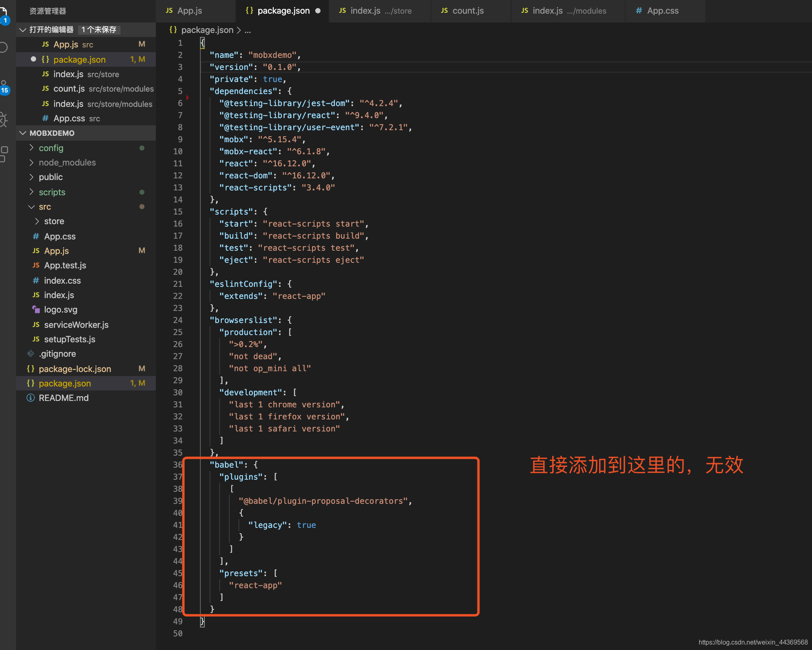The image size is (812, 650).
Task: Click the "@babel/plugin-proposal-decorators" string
Action: click(x=323, y=501)
